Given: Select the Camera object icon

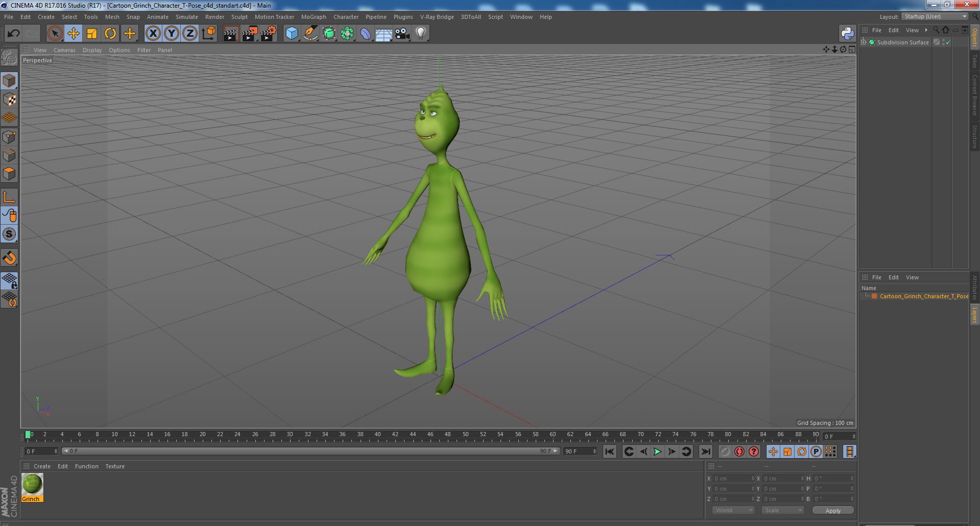Looking at the screenshot, I should 402,34.
